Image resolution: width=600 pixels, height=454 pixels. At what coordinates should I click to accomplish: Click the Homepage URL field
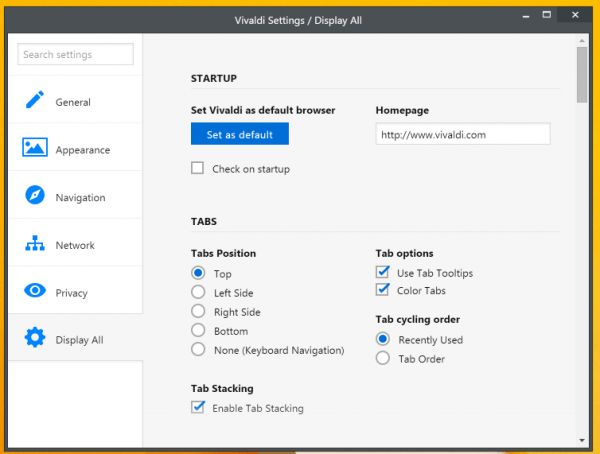[462, 134]
